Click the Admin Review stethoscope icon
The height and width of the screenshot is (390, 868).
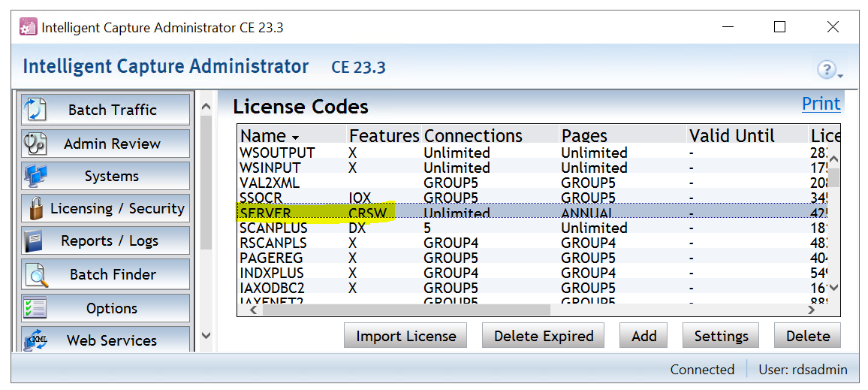coord(35,144)
